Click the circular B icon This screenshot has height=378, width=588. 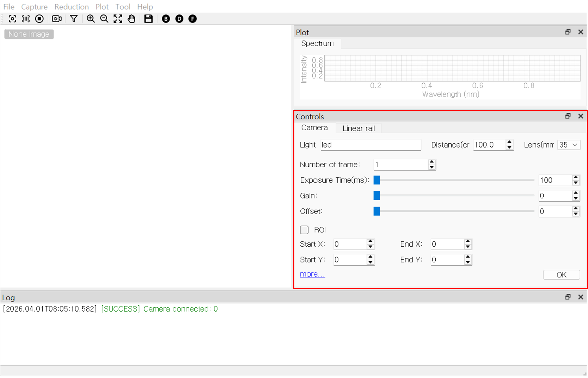(166, 19)
